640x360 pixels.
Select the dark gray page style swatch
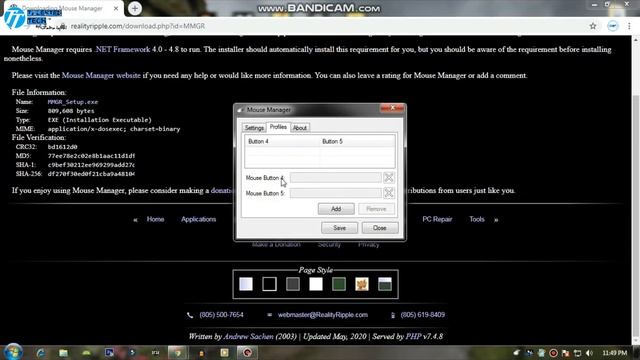[293, 284]
